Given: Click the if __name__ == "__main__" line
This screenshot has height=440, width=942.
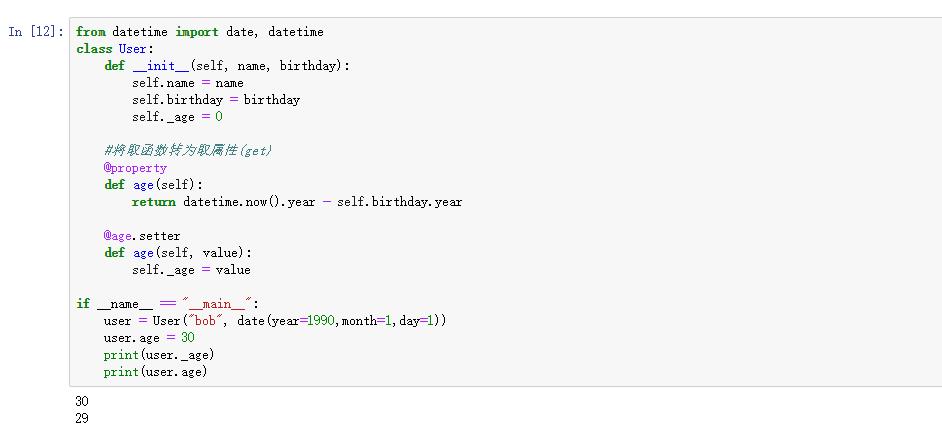Looking at the screenshot, I should coord(167,304).
